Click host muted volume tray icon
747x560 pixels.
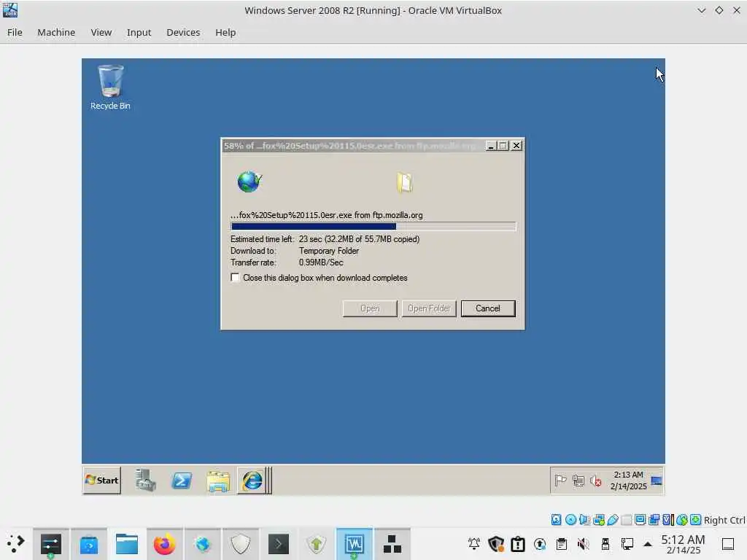tap(583, 543)
